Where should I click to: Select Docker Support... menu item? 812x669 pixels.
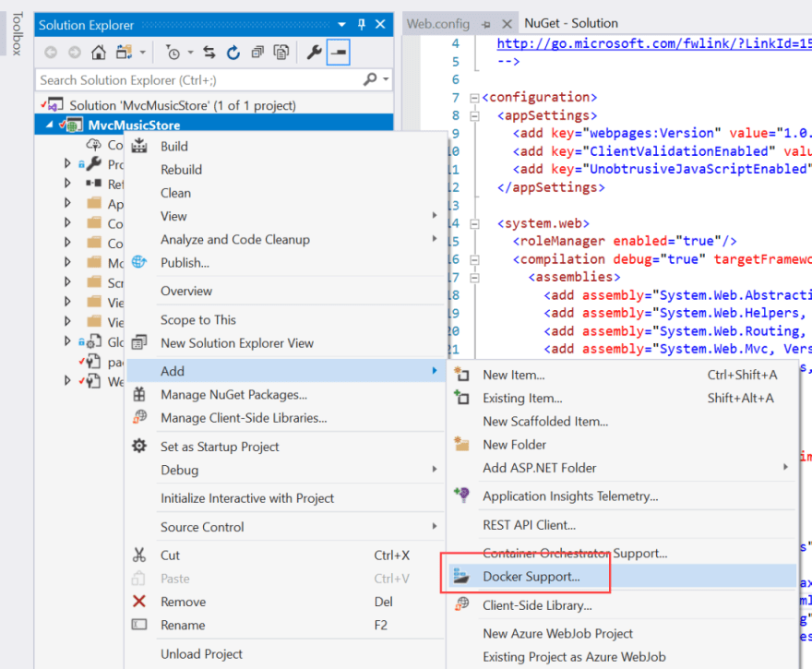623,577
